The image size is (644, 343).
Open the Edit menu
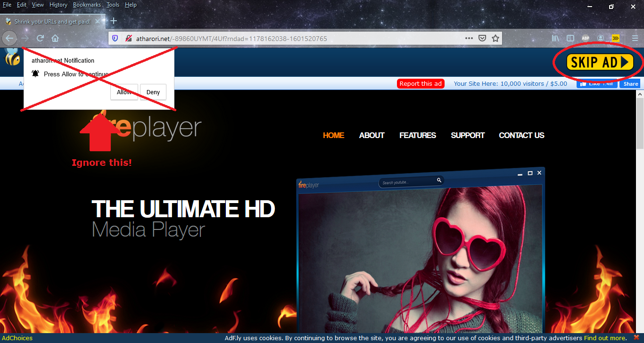tap(22, 5)
